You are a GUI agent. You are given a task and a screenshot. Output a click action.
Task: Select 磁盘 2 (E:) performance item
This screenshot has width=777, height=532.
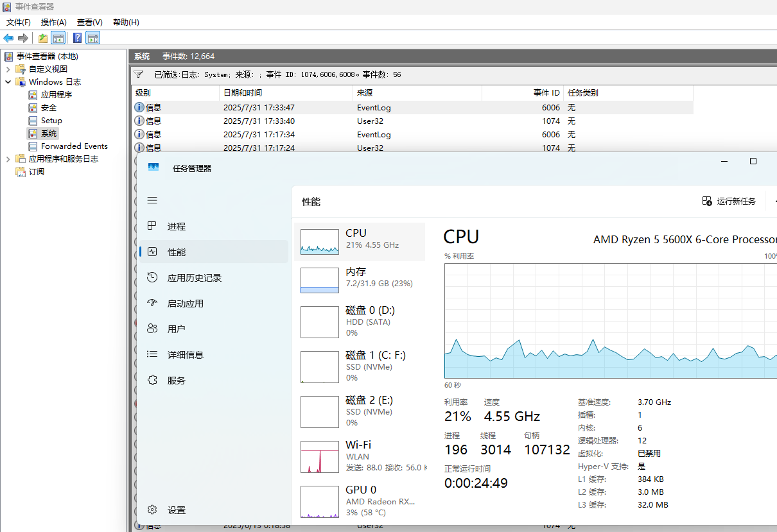(x=360, y=411)
